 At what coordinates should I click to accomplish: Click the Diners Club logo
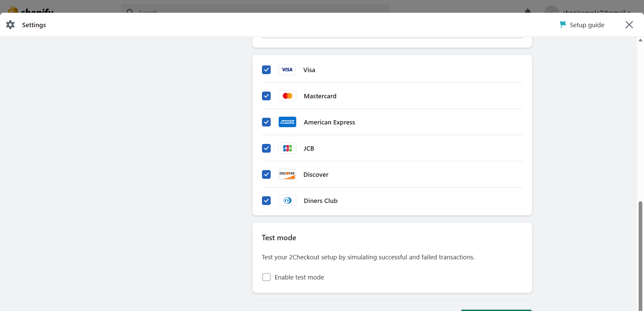tap(287, 201)
